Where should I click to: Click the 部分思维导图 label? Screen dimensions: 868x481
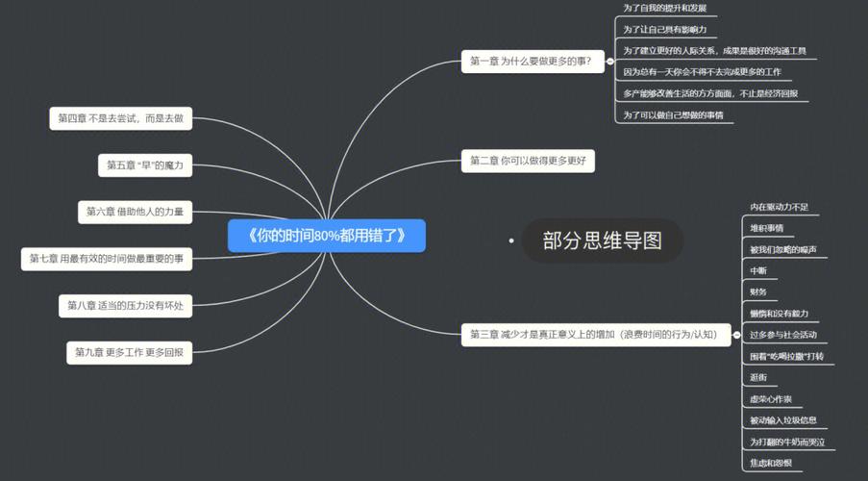[x=603, y=240]
